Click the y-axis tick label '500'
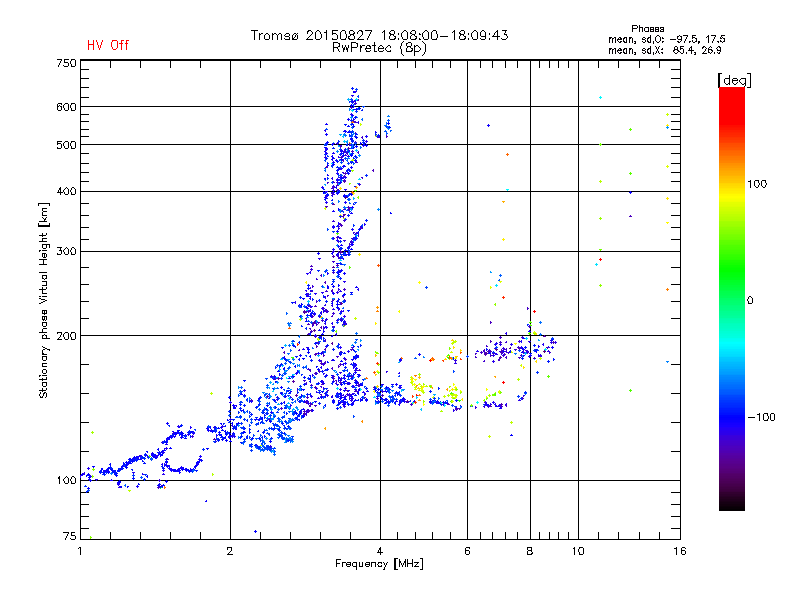The image size is (800, 600). pos(67,145)
